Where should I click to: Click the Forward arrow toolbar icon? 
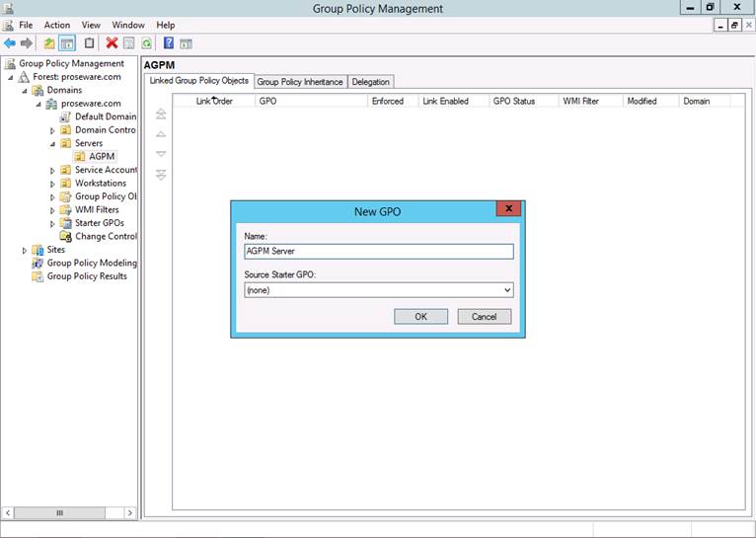point(27,43)
